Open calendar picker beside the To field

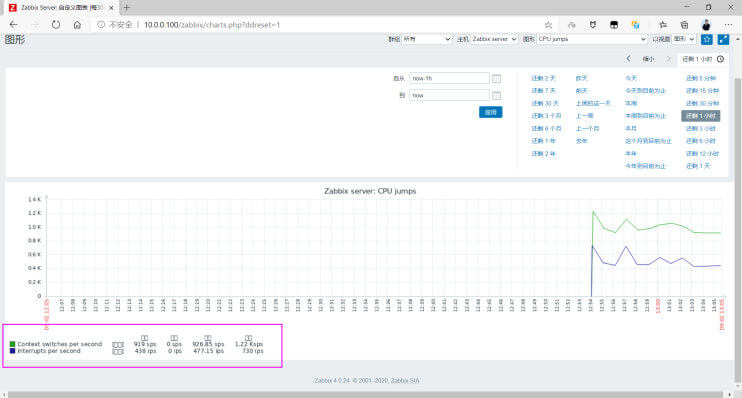496,96
